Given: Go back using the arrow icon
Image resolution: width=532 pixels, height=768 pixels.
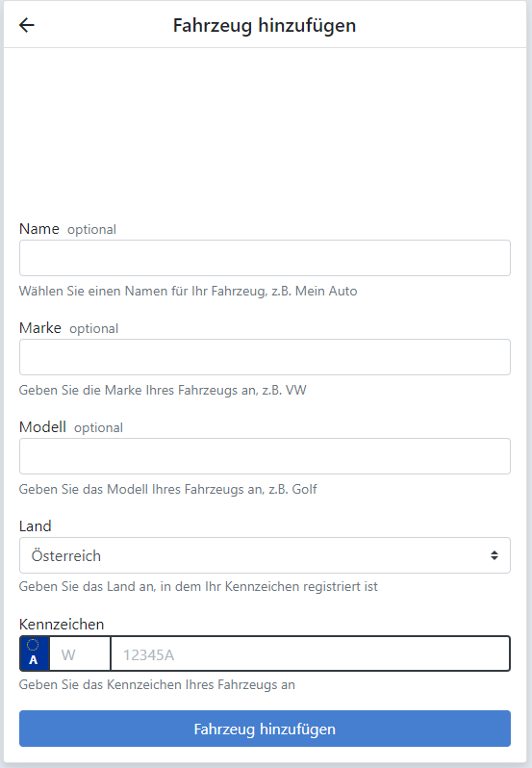Looking at the screenshot, I should (x=26, y=25).
